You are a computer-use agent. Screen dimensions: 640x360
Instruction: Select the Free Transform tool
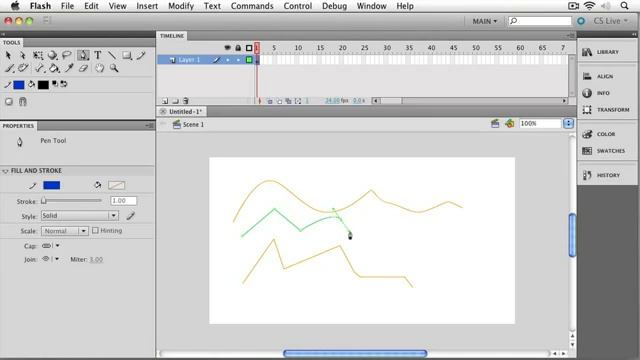click(x=38, y=55)
